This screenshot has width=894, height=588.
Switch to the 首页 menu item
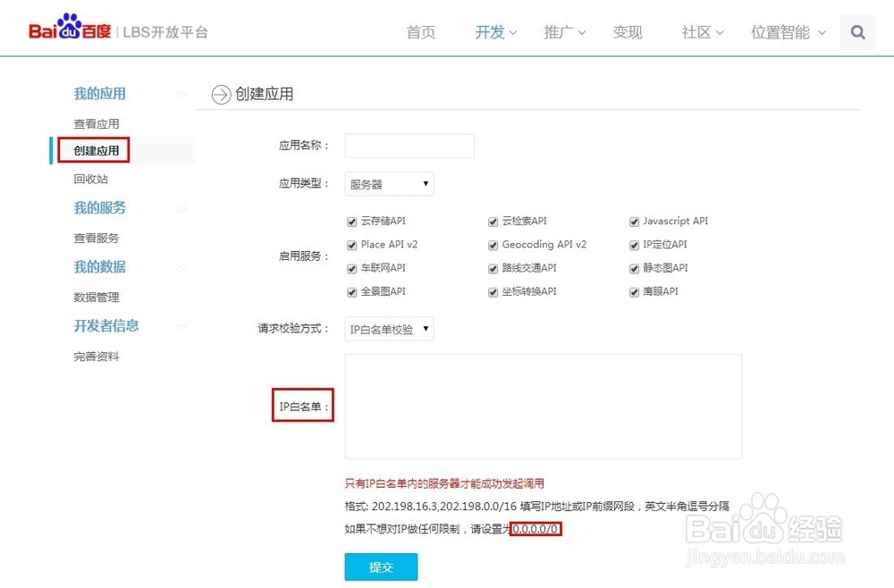click(420, 31)
